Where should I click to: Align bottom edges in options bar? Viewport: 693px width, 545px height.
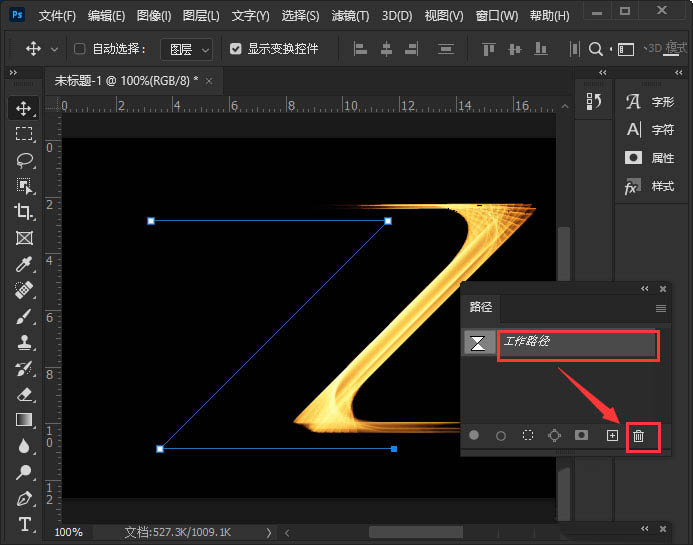point(541,49)
